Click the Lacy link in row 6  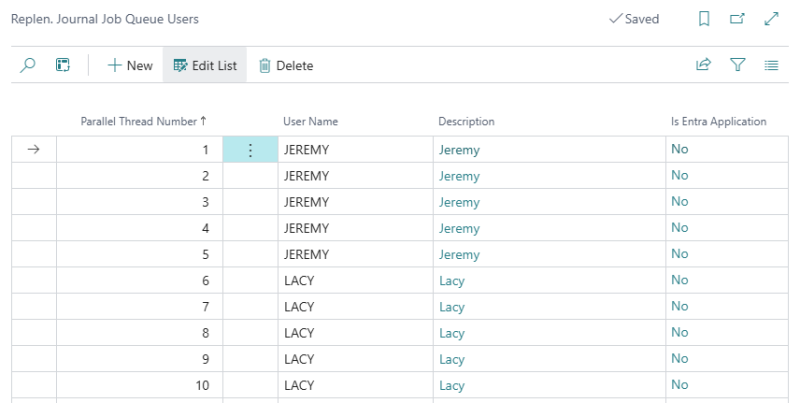pyautogui.click(x=452, y=281)
